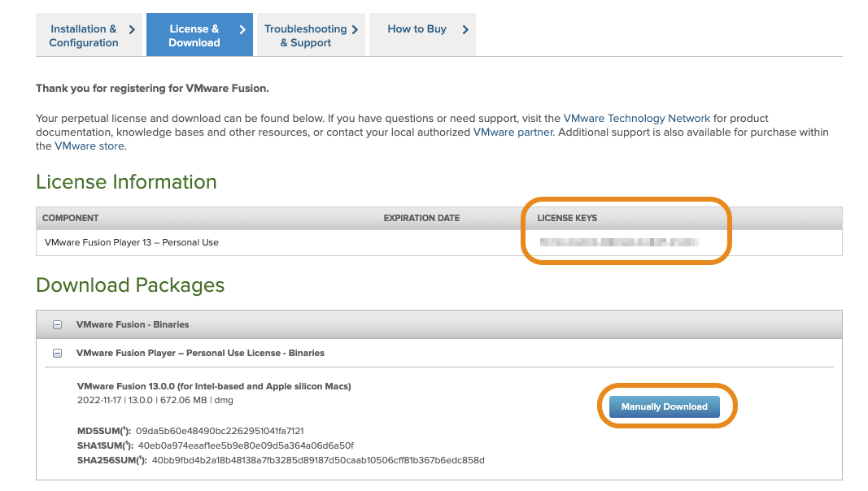Screen dimensions: 868x491
Task: Visit the VMware Technology Network link
Action: pos(636,119)
